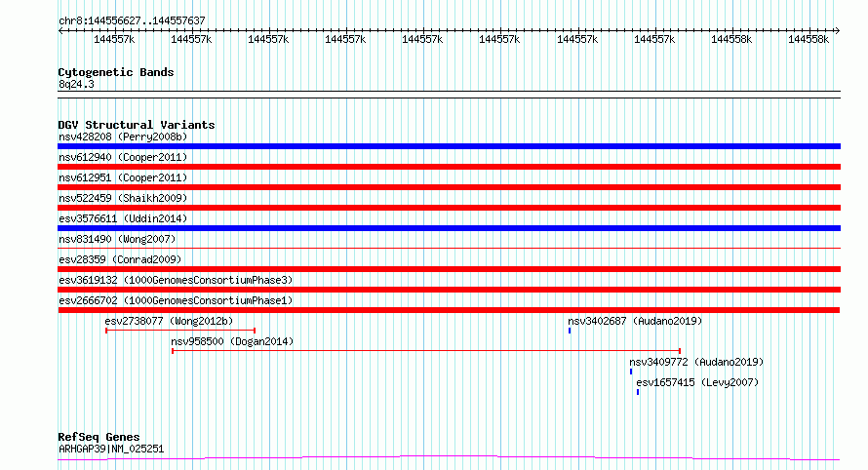Select the nsv612951 (Cooper2011) red variant bar
Image resolution: width=868 pixels, height=470 pixels.
tap(449, 187)
